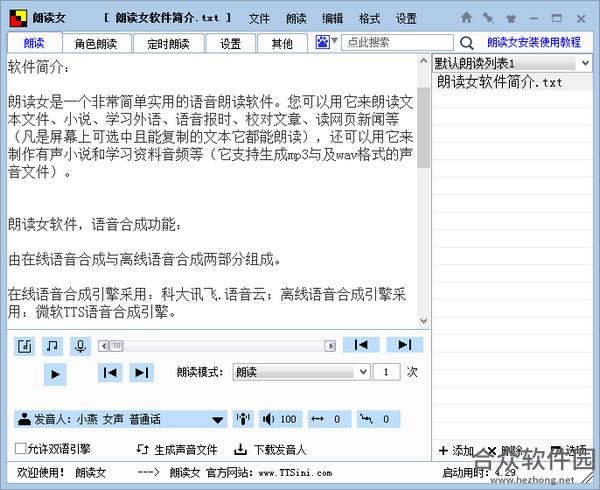Click the 生成声音文件 button
Viewport: 600px width, 490px height.
point(177,450)
